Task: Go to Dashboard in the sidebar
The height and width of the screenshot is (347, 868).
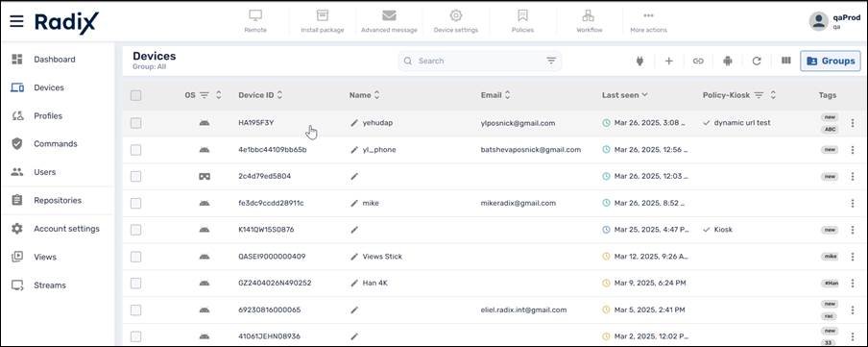Action: [54, 60]
